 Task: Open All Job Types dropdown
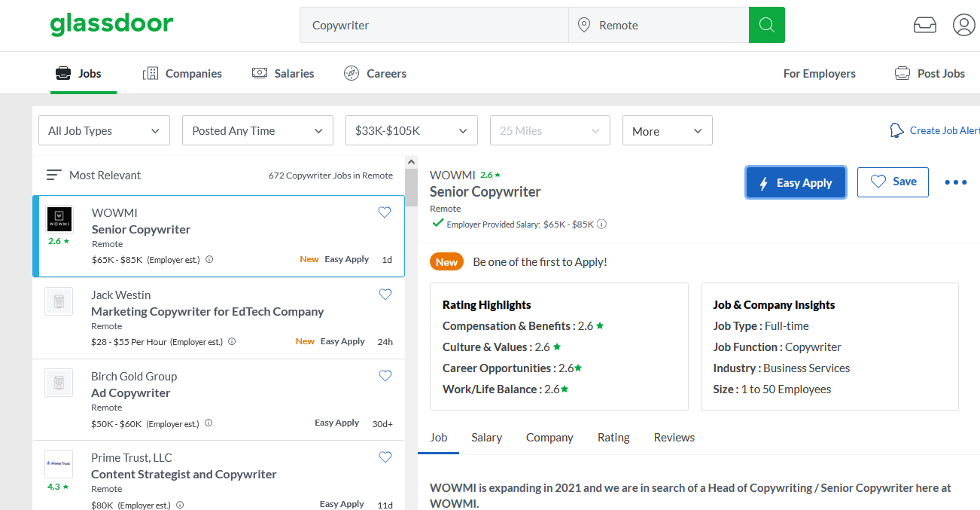click(x=104, y=130)
